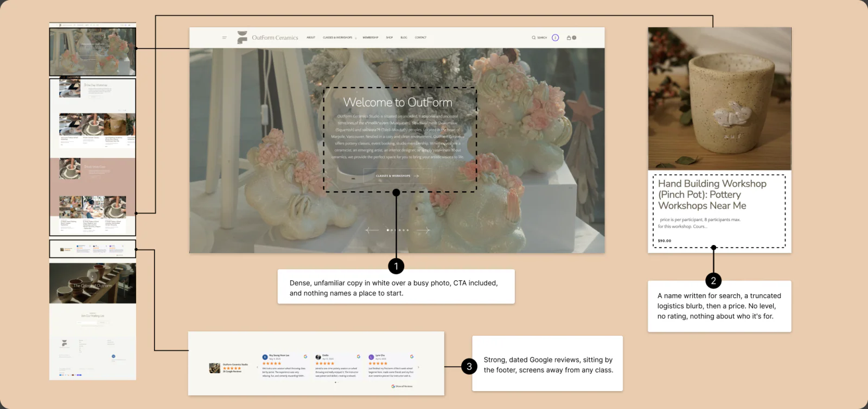Click the stars under OutForm Ceramics Studio
Image resolution: width=868 pixels, height=409 pixels.
click(x=232, y=368)
